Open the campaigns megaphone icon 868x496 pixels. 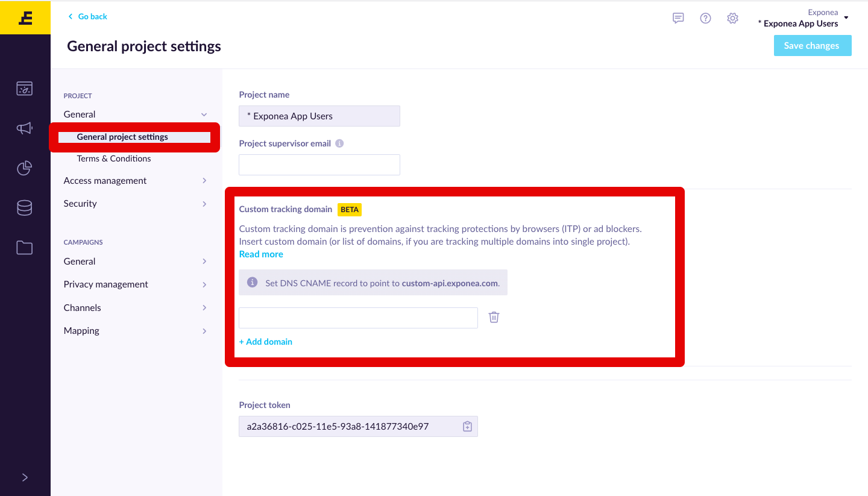25,128
